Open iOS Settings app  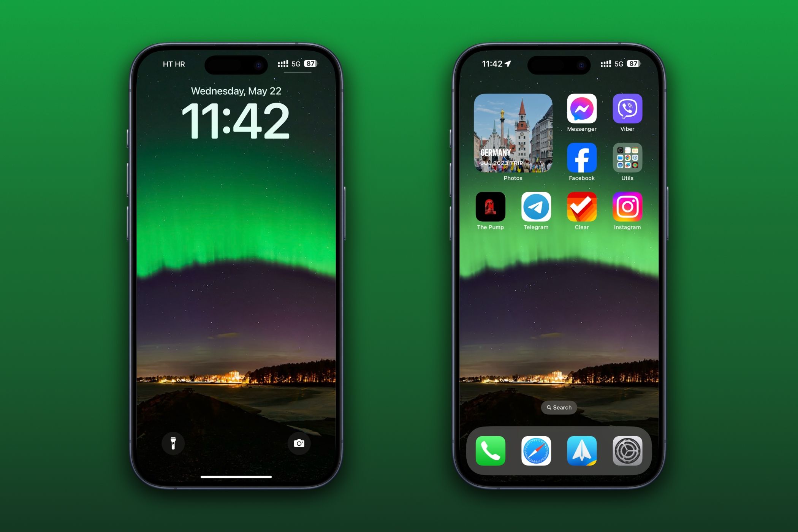pos(626,449)
